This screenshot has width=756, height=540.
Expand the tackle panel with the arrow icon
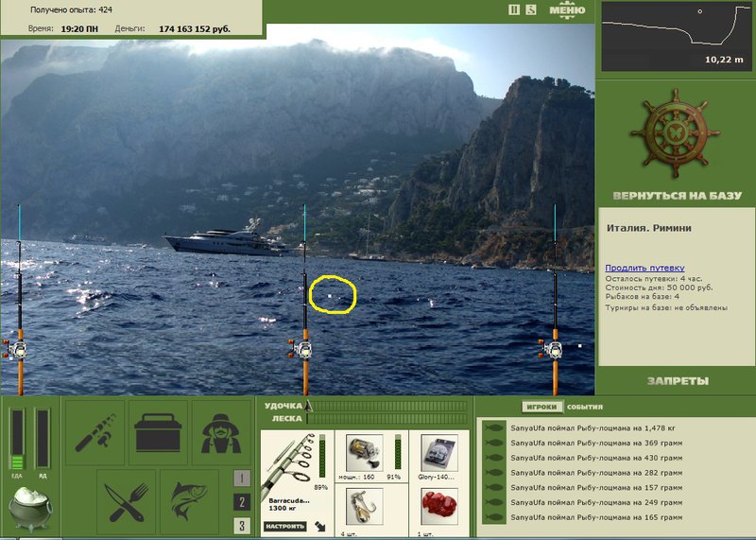point(320,526)
